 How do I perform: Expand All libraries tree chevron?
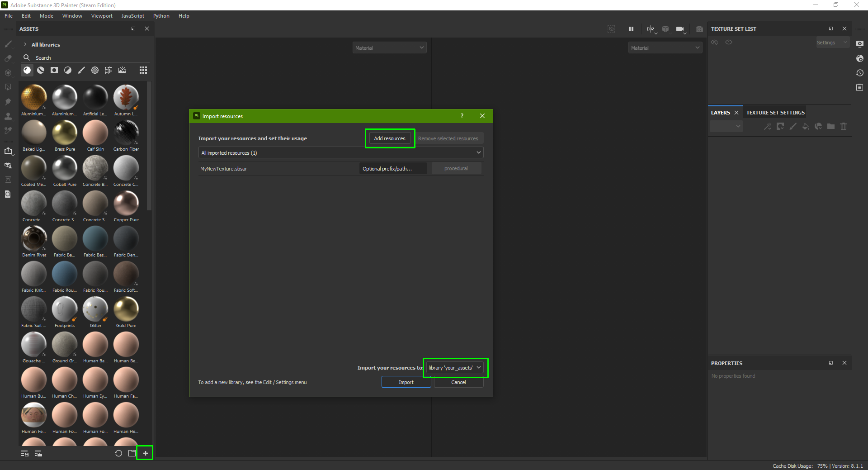click(x=25, y=45)
